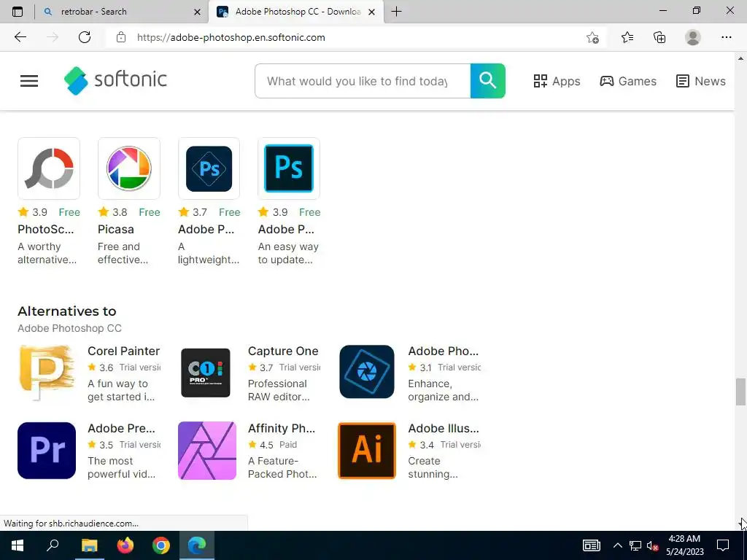Click the Softonic logo

pos(115,80)
